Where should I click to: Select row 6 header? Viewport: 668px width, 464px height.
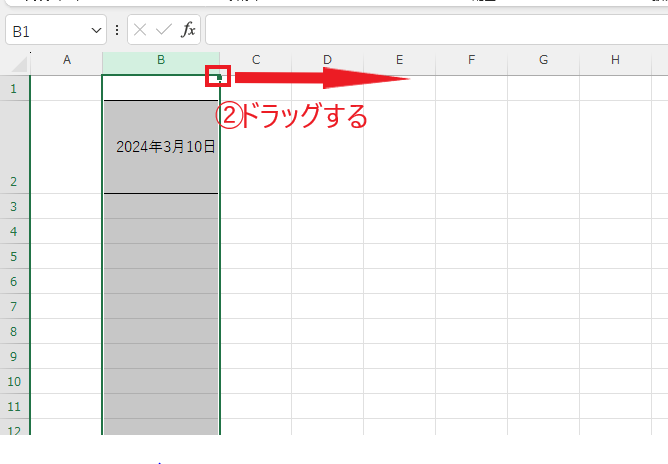pos(14,281)
